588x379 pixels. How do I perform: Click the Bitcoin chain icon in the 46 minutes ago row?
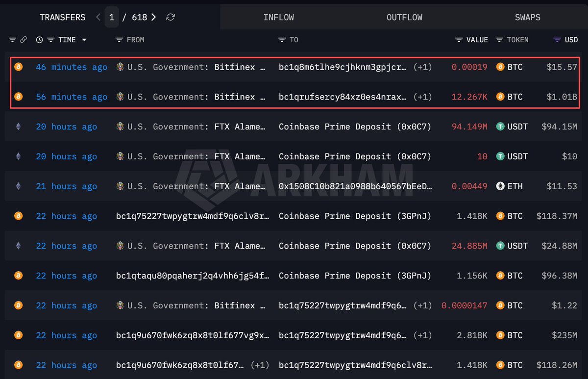[18, 67]
